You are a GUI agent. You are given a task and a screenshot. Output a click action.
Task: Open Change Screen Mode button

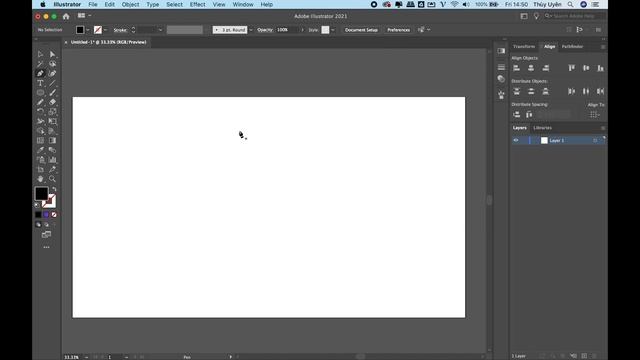pyautogui.click(x=46, y=235)
